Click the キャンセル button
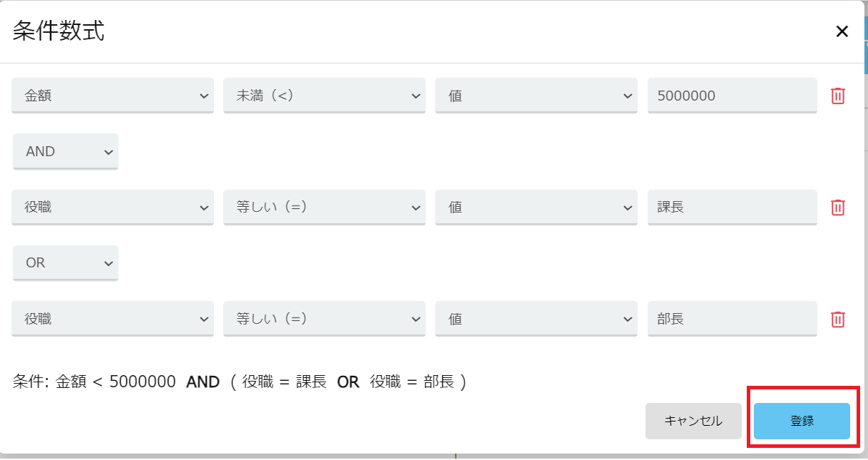 [x=693, y=421]
